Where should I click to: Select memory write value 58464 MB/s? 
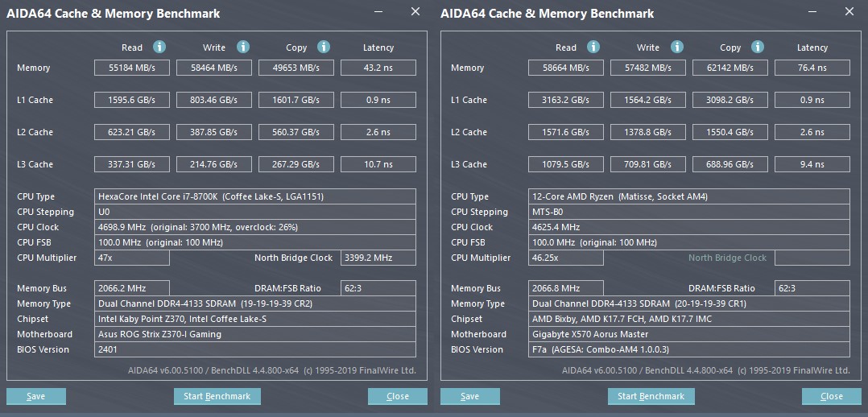coord(213,68)
